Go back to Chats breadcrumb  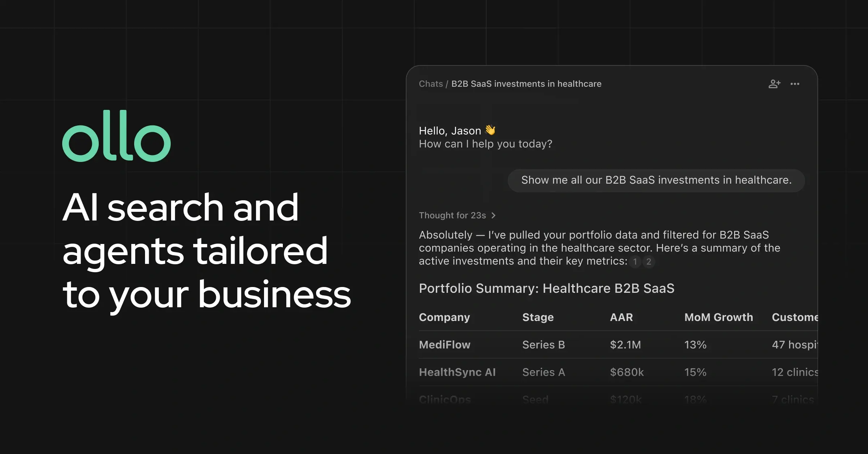pyautogui.click(x=431, y=84)
